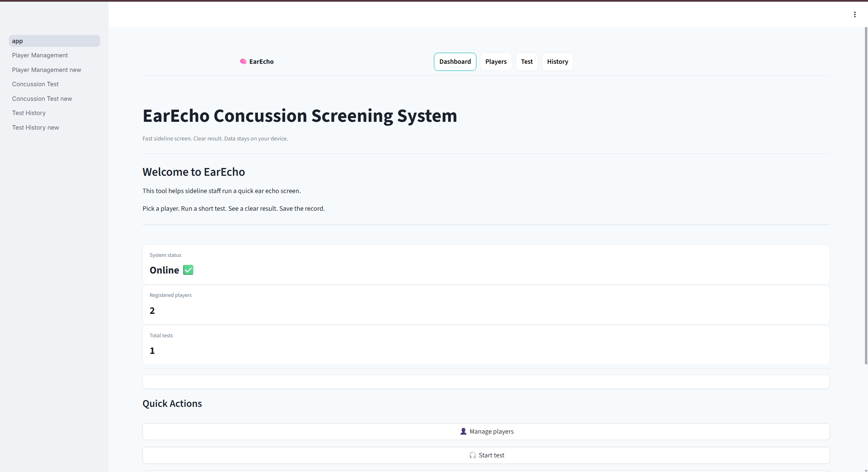The height and width of the screenshot is (472, 868).
Task: Open Player Management page in sidebar
Action: click(40, 55)
